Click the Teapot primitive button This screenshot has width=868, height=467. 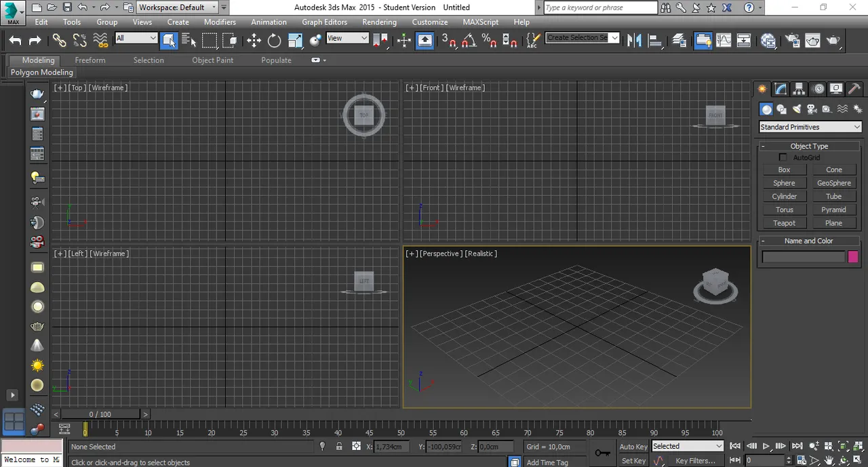784,223
